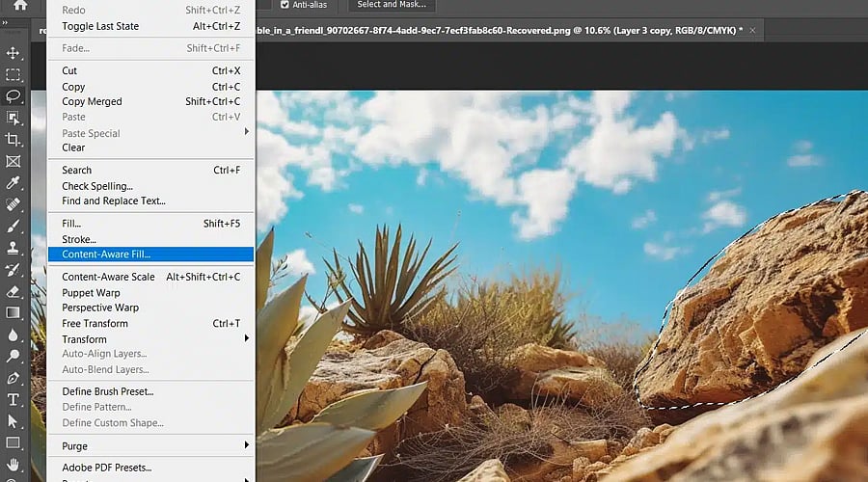Select the Gradient tool
The width and height of the screenshot is (868, 482).
click(13, 312)
